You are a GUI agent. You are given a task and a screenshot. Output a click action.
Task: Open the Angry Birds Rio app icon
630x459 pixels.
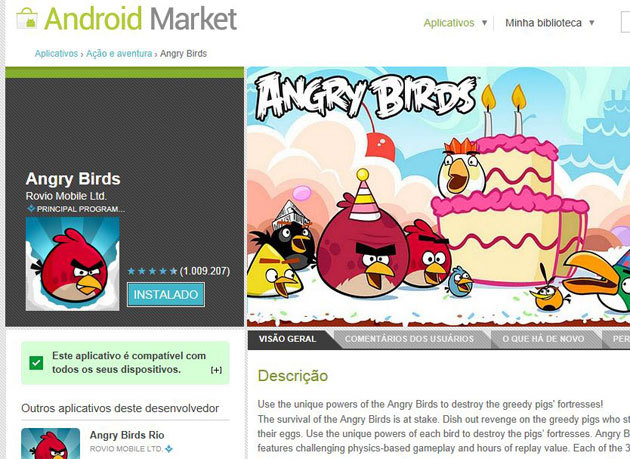(51, 443)
